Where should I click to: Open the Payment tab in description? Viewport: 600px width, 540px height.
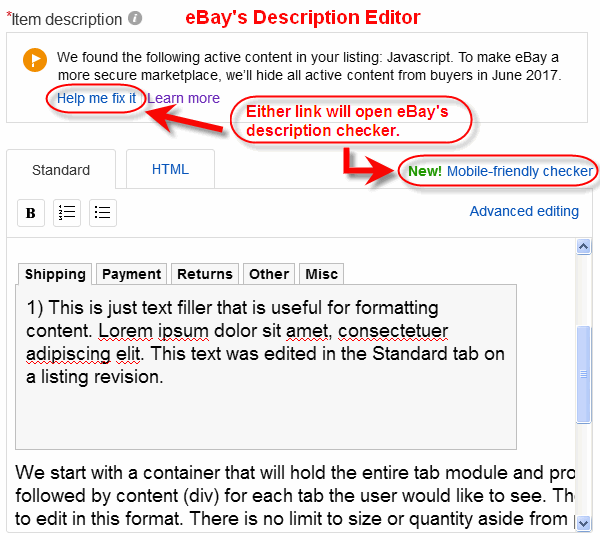coord(132,274)
